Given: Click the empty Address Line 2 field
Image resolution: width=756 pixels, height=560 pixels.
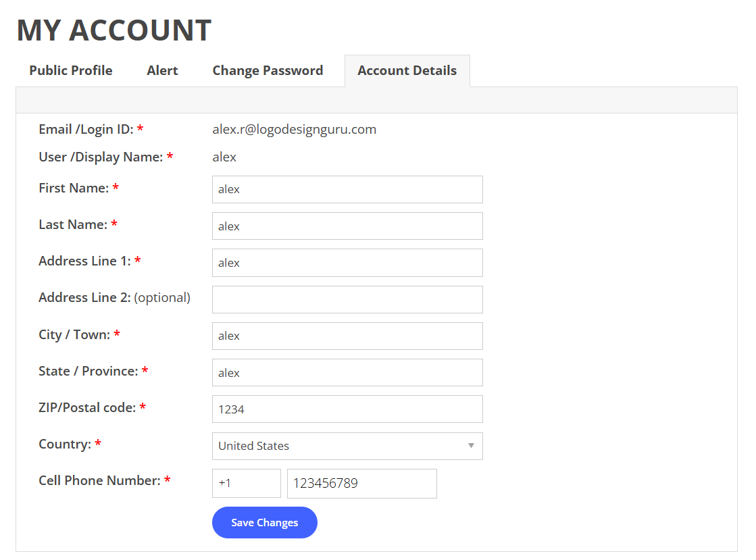Looking at the screenshot, I should tap(347, 299).
